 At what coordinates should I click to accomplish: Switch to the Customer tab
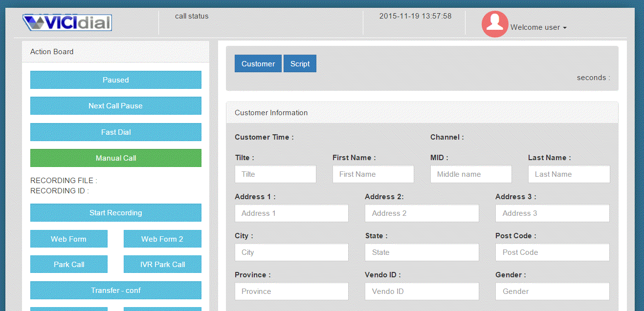click(x=258, y=63)
